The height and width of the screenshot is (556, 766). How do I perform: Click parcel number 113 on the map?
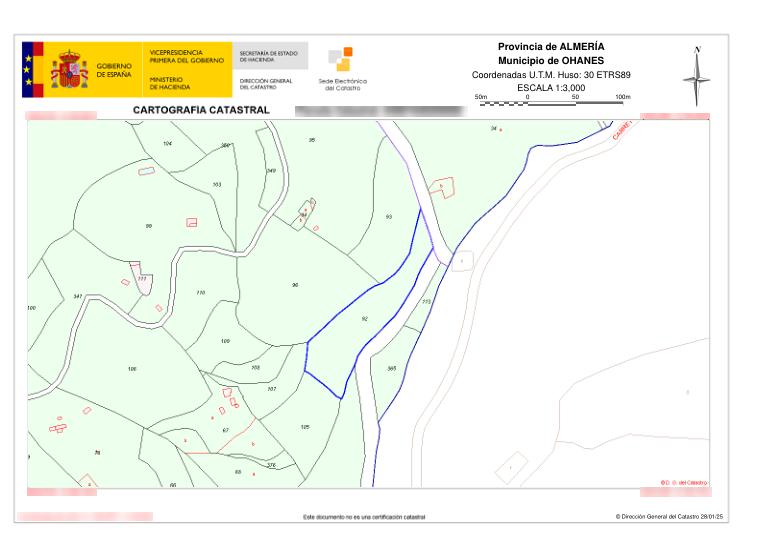coord(426,301)
